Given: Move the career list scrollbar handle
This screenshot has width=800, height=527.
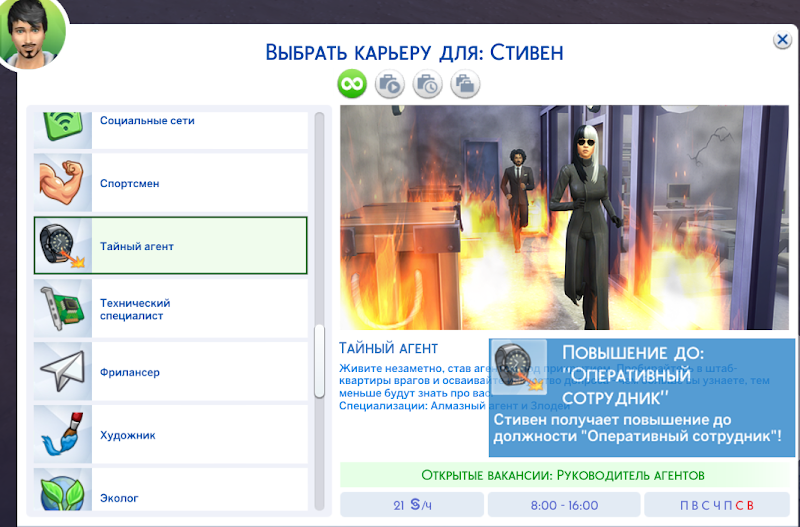Looking at the screenshot, I should tap(320, 361).
